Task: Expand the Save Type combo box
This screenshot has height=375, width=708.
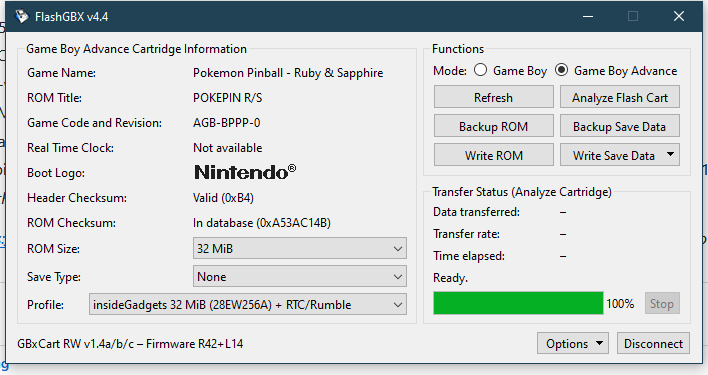Action: tap(299, 277)
